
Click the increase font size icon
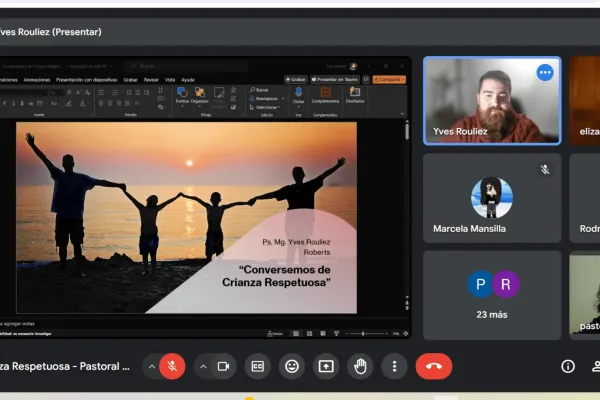[69, 93]
